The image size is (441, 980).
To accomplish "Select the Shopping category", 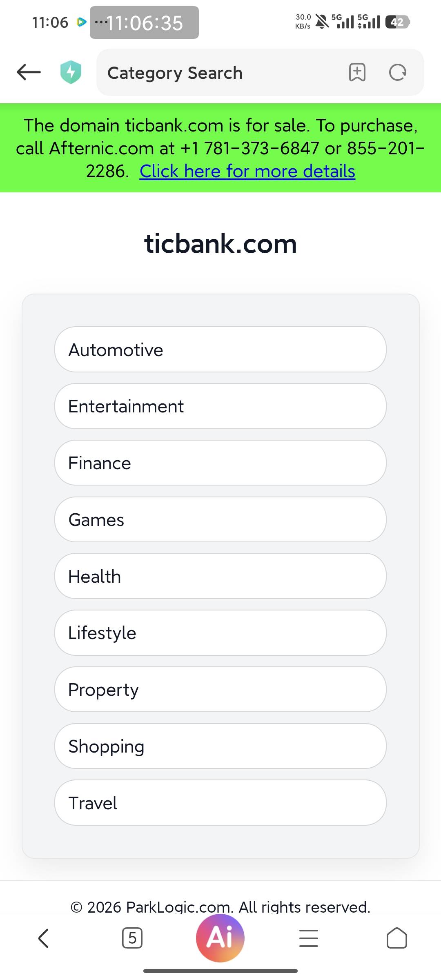I will (220, 746).
